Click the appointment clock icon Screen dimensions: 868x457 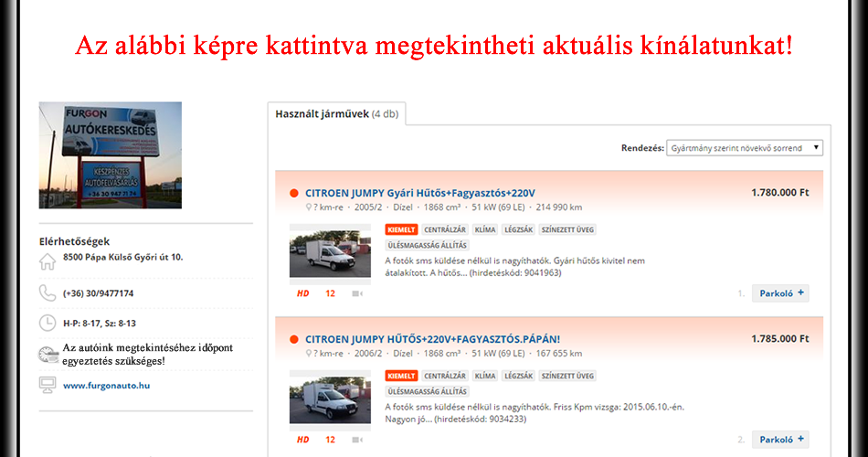[x=48, y=355]
